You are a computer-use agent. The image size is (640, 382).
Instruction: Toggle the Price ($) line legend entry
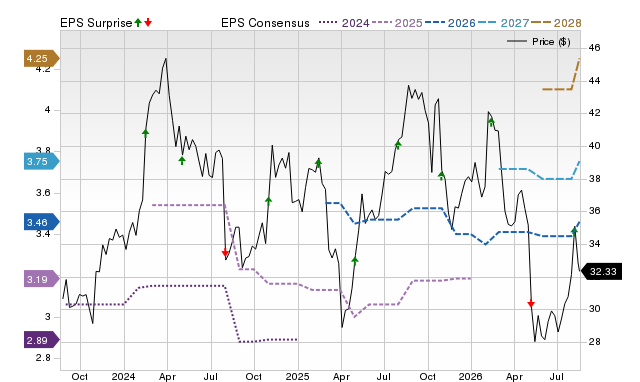[539, 42]
